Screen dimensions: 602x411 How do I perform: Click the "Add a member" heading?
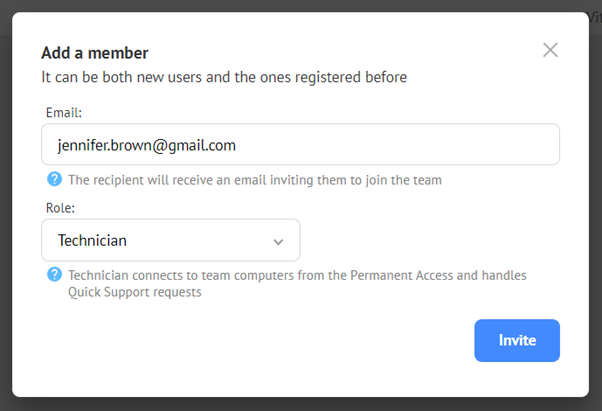pos(95,53)
